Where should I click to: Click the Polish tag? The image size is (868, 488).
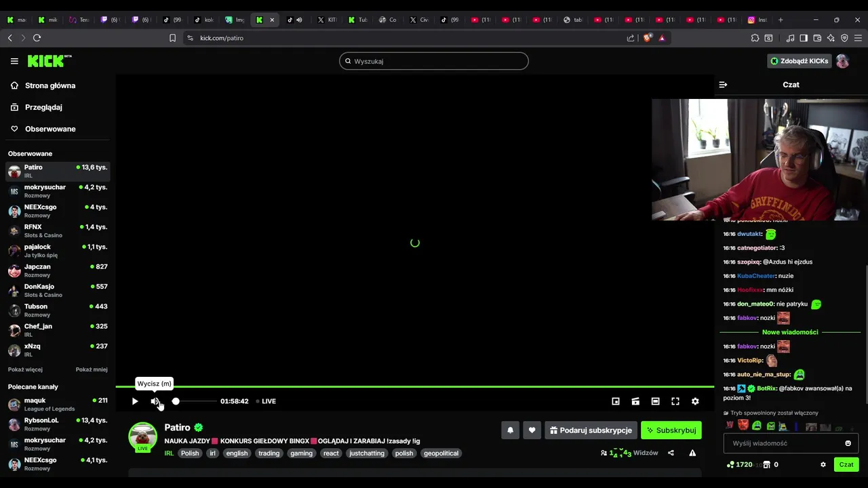pos(190,453)
